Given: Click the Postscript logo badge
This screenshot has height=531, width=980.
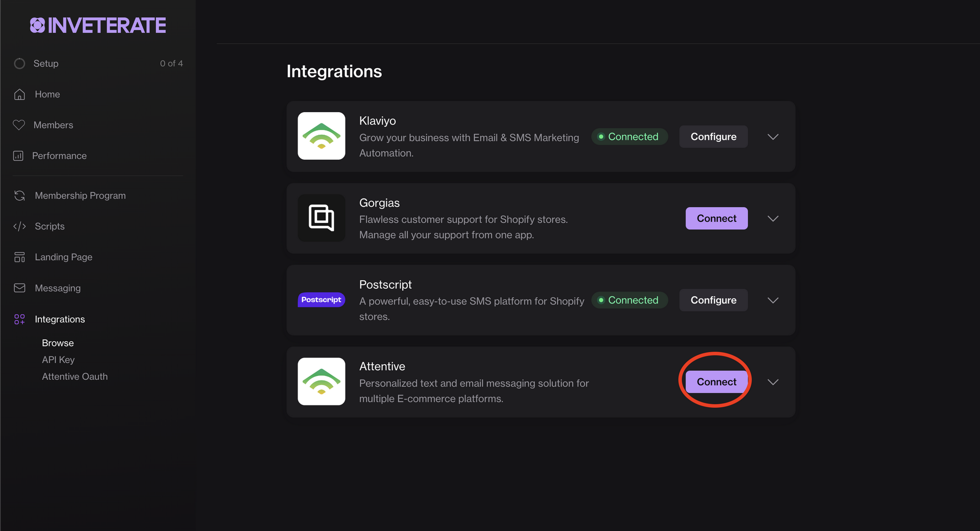Looking at the screenshot, I should [321, 300].
